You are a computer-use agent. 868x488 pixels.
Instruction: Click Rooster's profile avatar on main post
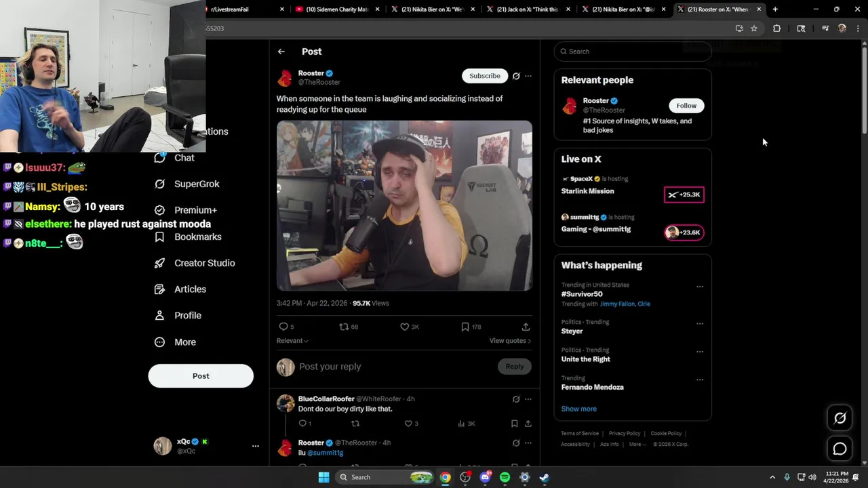[285, 78]
